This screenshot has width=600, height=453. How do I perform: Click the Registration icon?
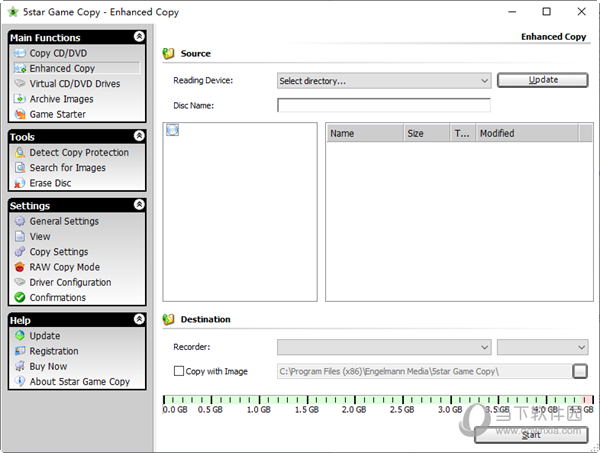pos(20,351)
